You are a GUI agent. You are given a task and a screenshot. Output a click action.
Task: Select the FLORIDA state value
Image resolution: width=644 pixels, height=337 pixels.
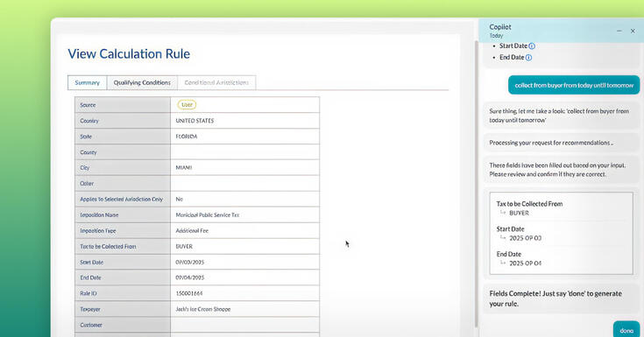tap(187, 137)
